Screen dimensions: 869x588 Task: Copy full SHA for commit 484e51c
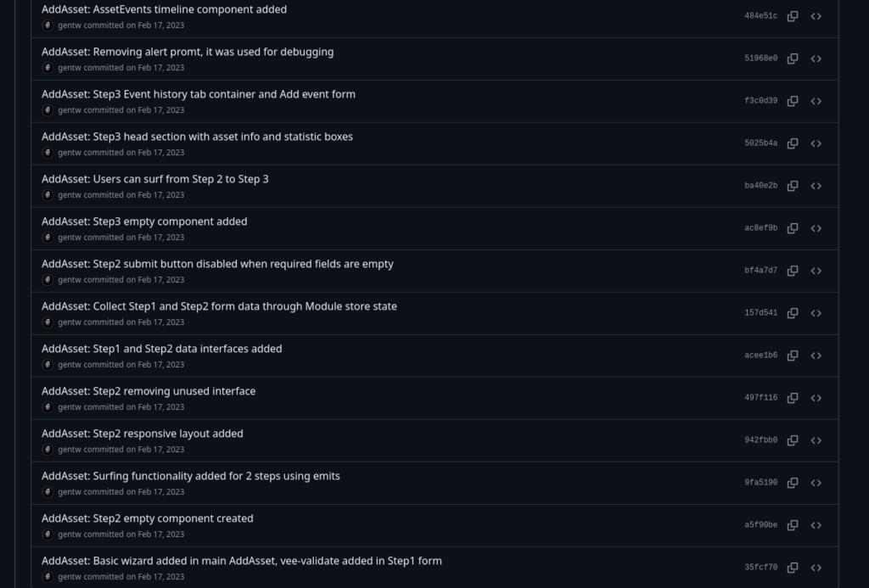tap(793, 16)
